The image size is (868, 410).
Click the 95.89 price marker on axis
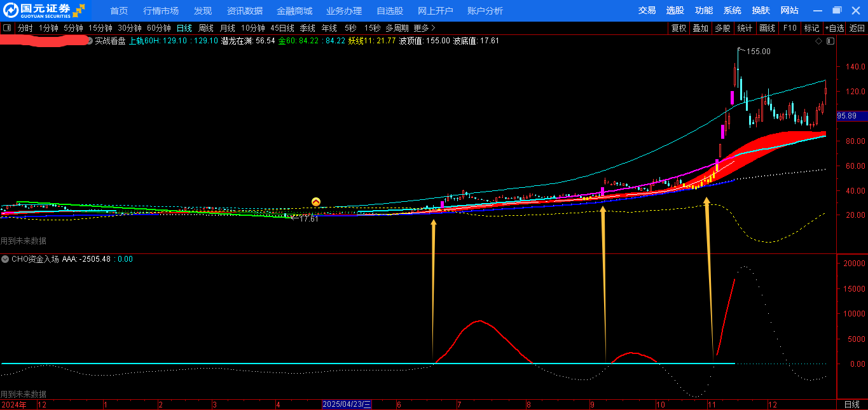point(846,116)
